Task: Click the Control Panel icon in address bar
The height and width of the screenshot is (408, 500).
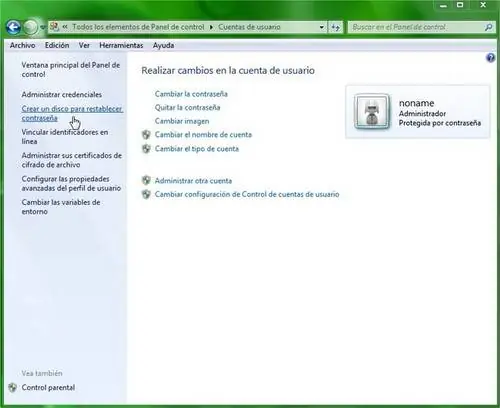Action: pos(54,27)
